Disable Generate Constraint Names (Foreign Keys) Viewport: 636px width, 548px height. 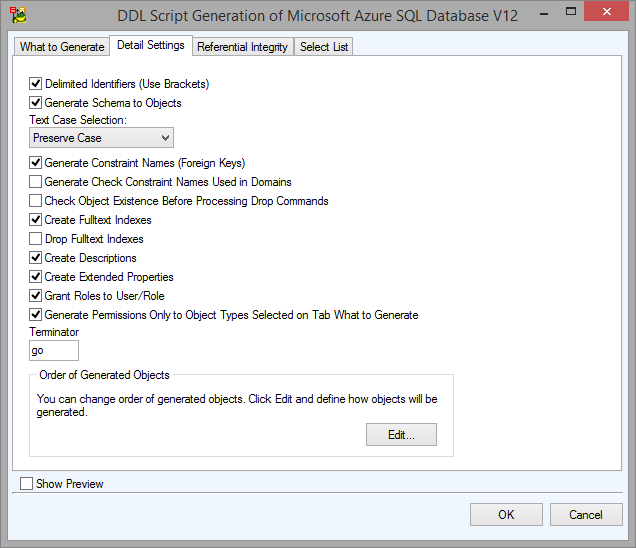36,163
